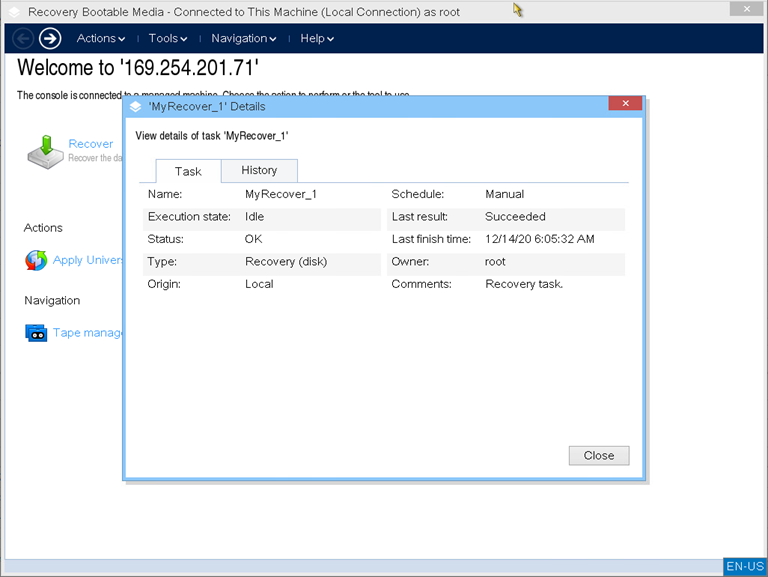
Task: Click the layers icon in dialog title bar
Action: 136,107
